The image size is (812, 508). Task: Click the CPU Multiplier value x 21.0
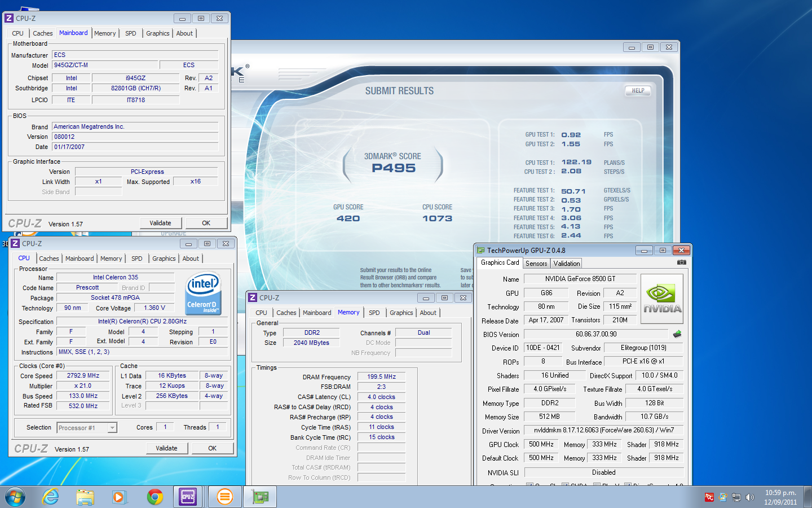(x=83, y=386)
